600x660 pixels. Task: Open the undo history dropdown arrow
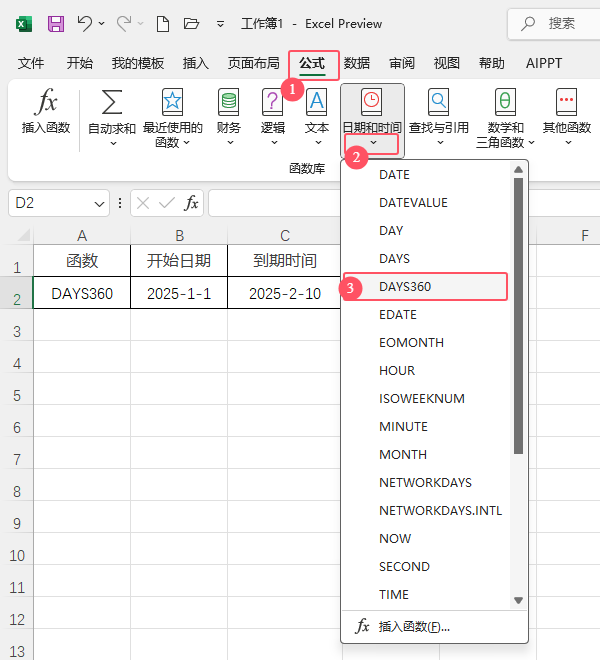(x=101, y=24)
